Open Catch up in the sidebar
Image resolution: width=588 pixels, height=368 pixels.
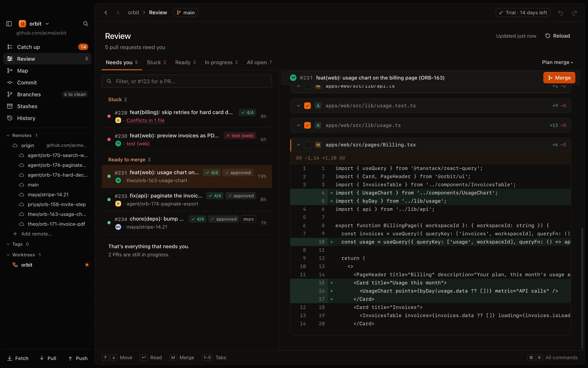coord(47,47)
